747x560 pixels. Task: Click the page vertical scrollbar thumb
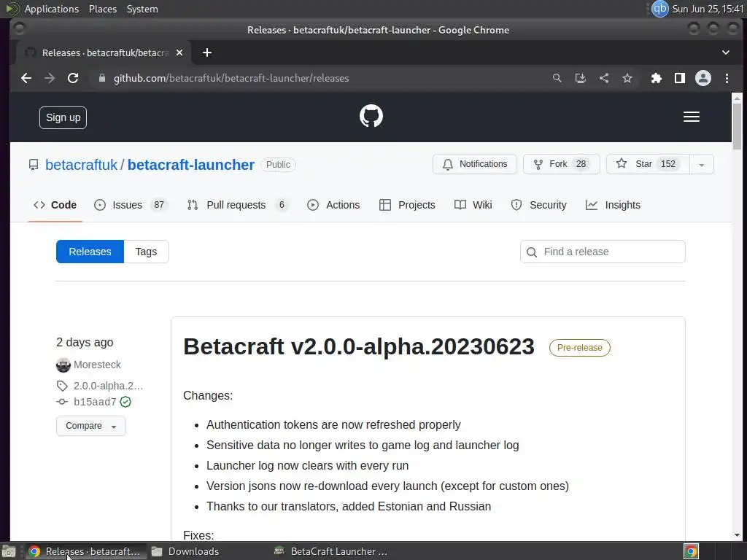pyautogui.click(x=737, y=125)
